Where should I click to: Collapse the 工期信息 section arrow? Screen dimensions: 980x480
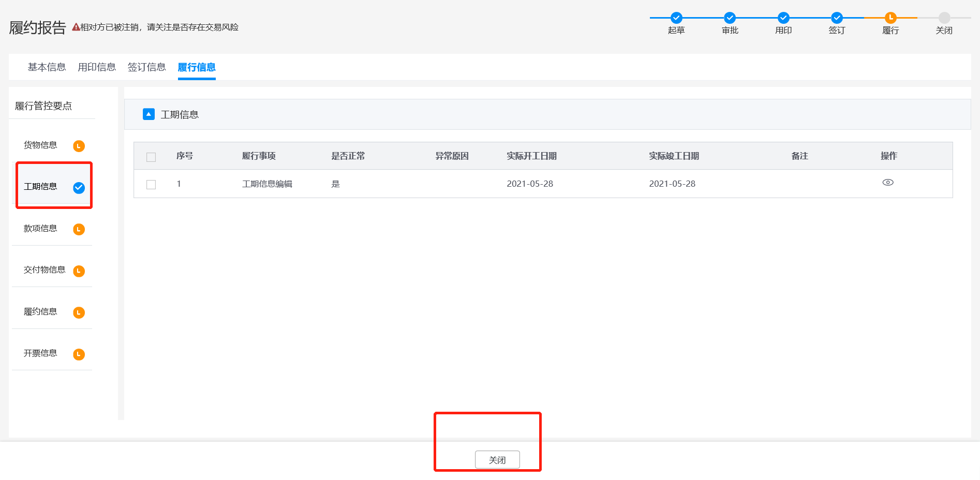point(149,114)
